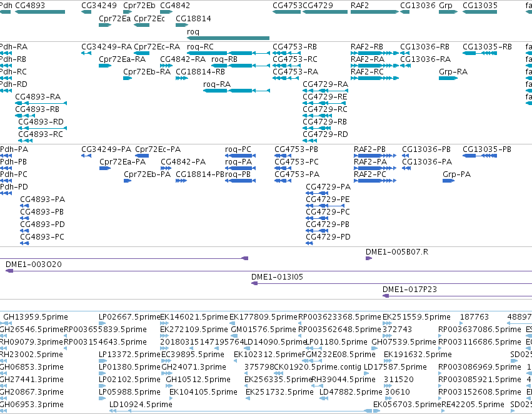Open the RAF2 gene label
This screenshot has height=414, width=532.
[x=359, y=6]
